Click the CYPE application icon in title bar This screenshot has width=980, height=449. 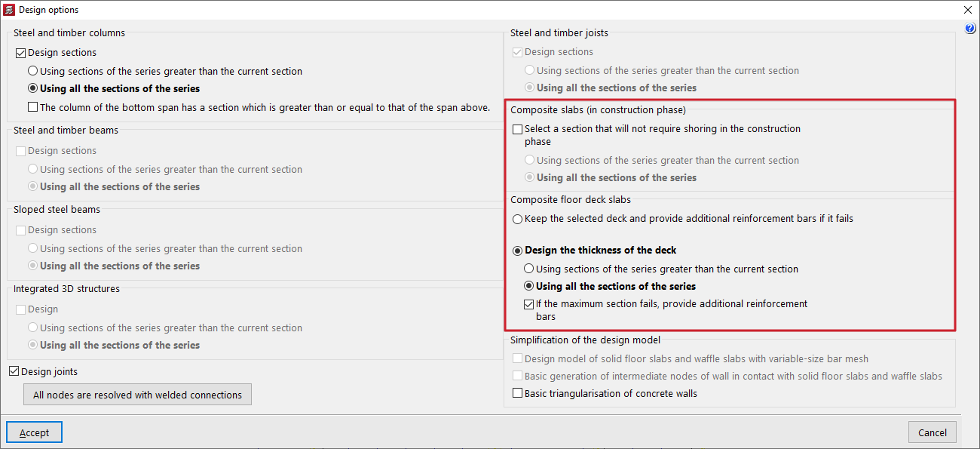tap(9, 10)
